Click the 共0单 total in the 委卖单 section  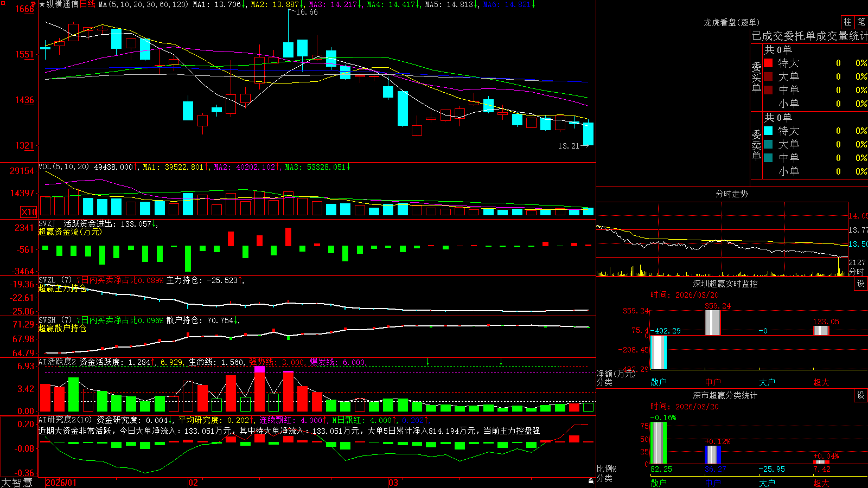coord(778,117)
